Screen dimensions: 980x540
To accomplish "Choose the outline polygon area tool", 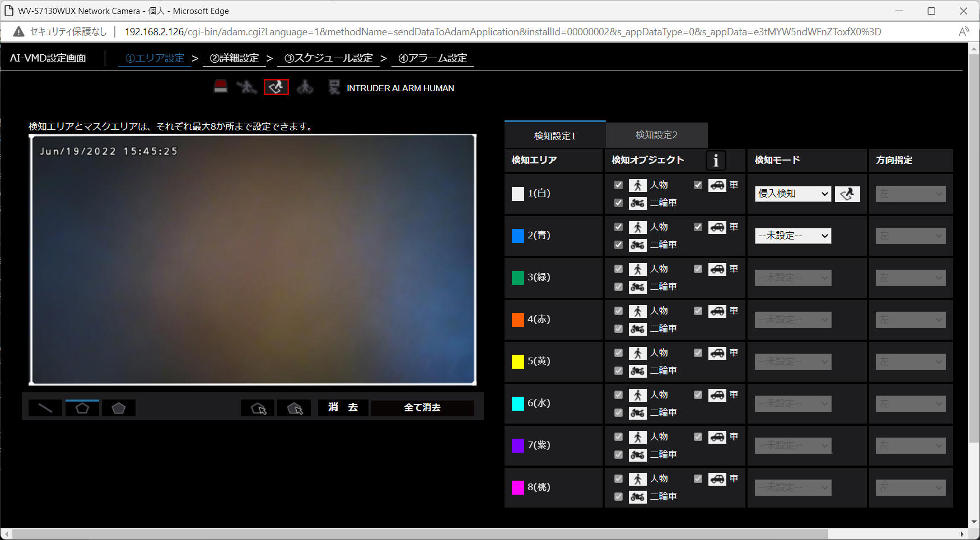I will click(x=82, y=408).
